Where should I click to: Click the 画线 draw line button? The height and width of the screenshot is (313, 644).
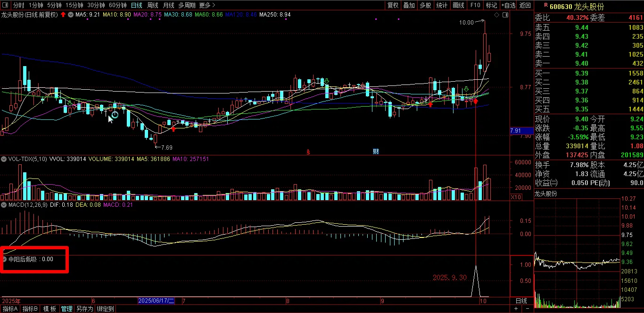pyautogui.click(x=458, y=5)
